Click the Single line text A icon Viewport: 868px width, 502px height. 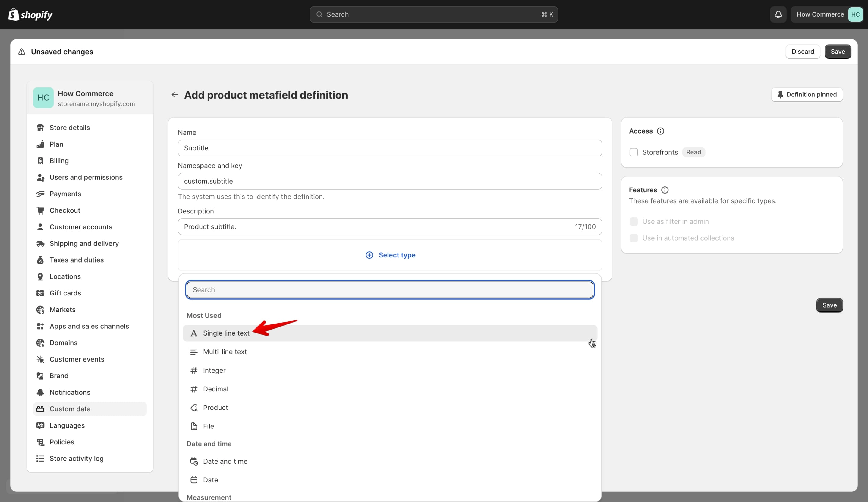(x=194, y=333)
